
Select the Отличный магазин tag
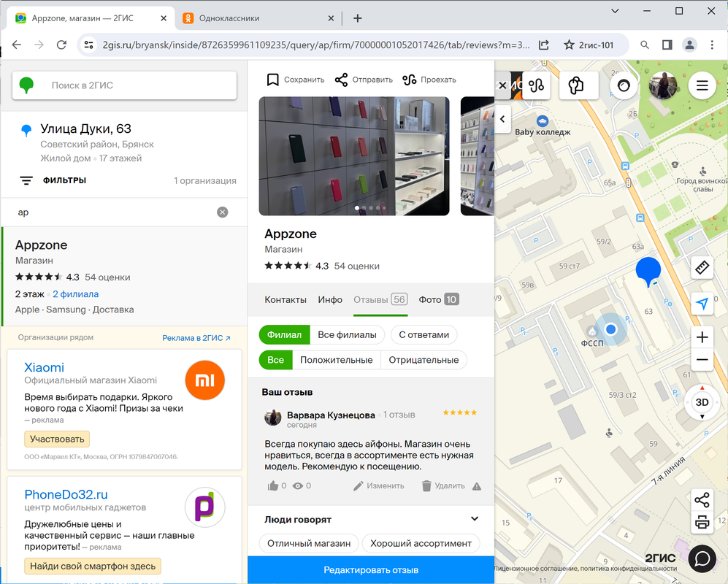(309, 544)
